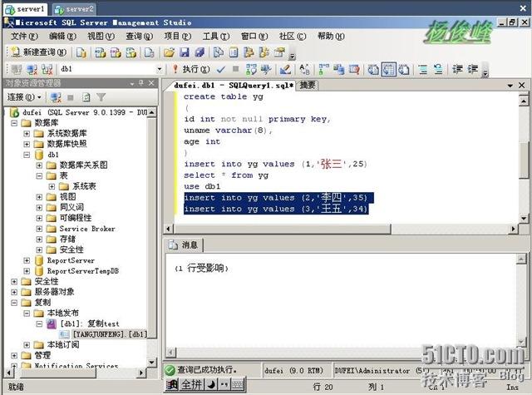
Task: Click the Results to File icon
Action: coord(404,70)
